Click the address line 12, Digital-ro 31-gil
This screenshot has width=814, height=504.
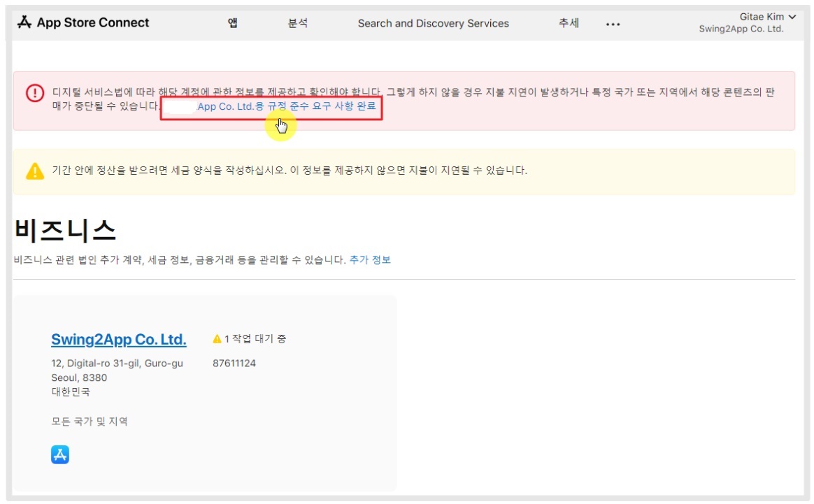(x=117, y=363)
